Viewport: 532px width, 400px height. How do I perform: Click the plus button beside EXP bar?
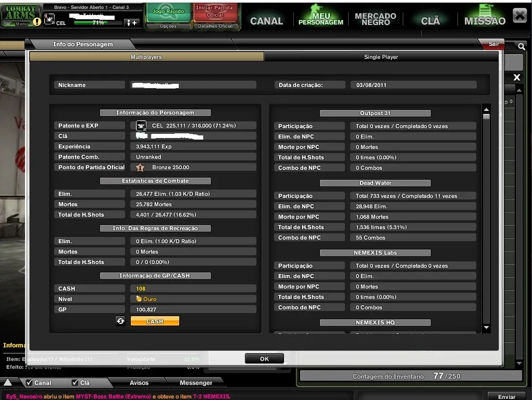coord(132,23)
